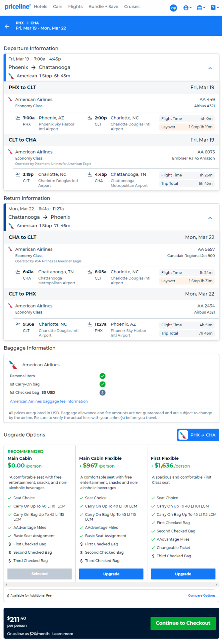Upgrade to Main Cabin Flexible
Image resolution: width=222 pixels, height=644 pixels.
(111, 574)
